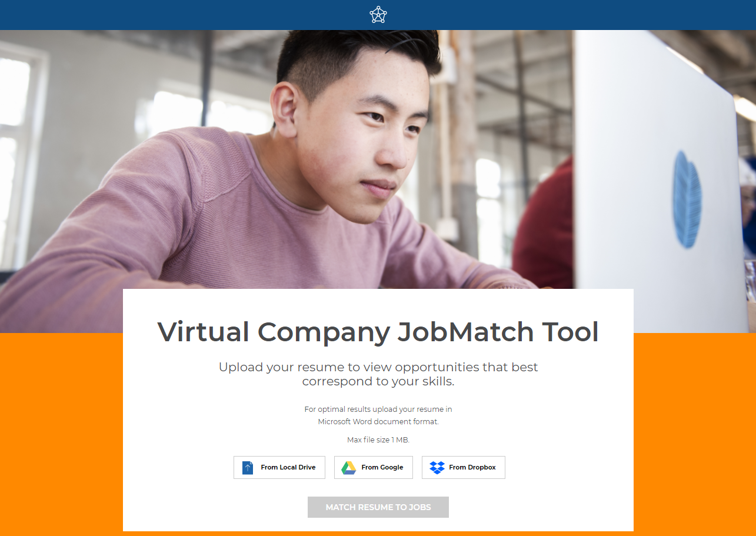Select the From Google upload option
Viewport: 756px width, 536px height.
click(x=374, y=467)
